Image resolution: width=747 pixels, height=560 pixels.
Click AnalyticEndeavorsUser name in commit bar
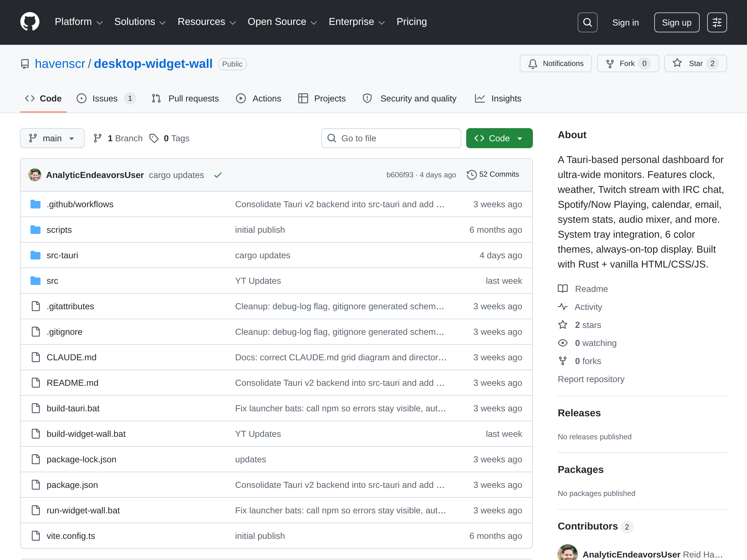tap(95, 175)
